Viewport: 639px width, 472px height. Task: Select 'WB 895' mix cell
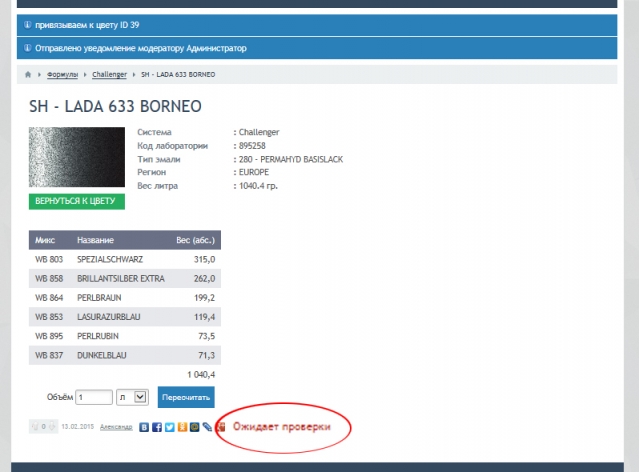click(49, 336)
